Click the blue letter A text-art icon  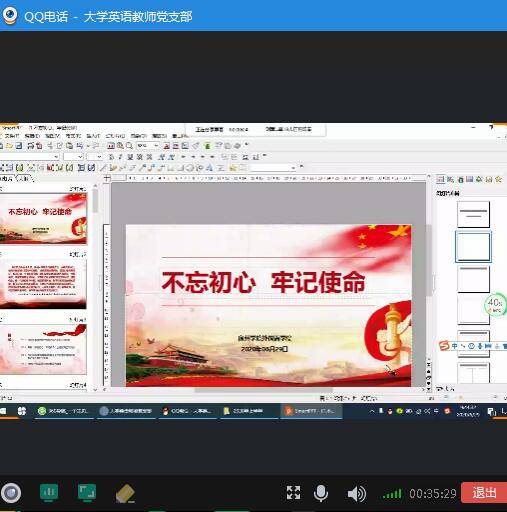tap(209, 168)
